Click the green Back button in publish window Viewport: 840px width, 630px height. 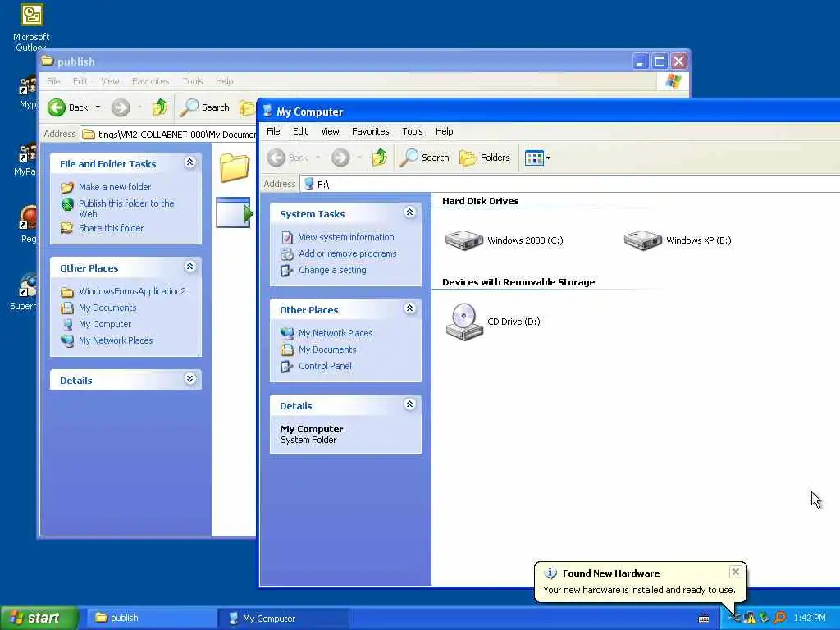point(67,107)
